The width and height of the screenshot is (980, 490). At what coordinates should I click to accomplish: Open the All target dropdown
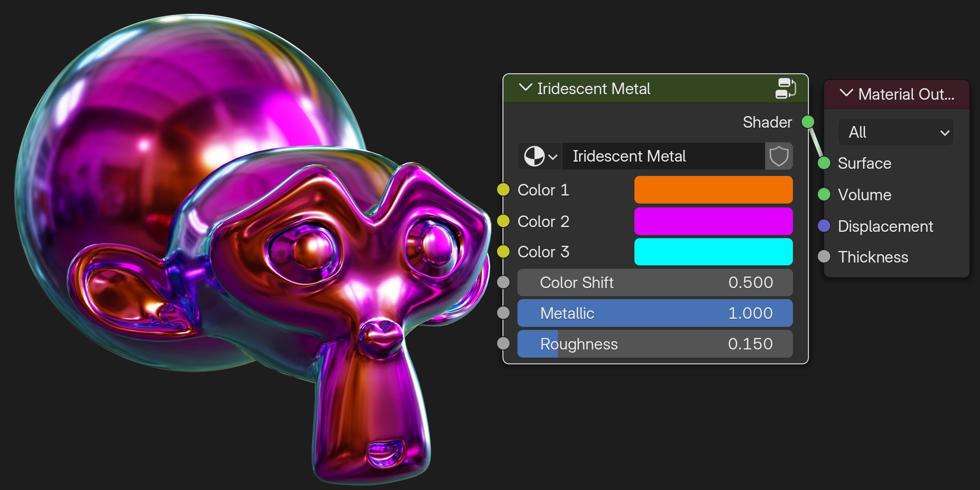pyautogui.click(x=896, y=132)
